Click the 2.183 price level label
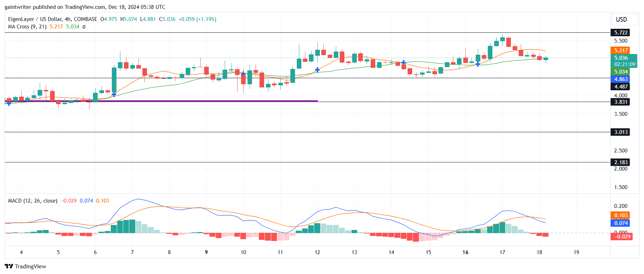This screenshot has width=644, height=274. pyautogui.click(x=620, y=162)
